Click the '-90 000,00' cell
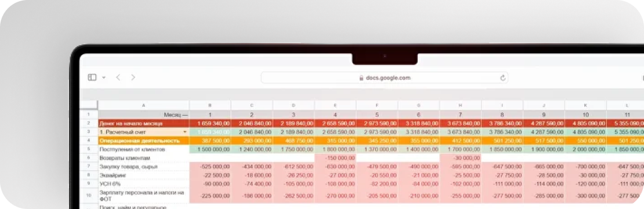Viewport: 644px width, 209px height. pyautogui.click(x=210, y=184)
